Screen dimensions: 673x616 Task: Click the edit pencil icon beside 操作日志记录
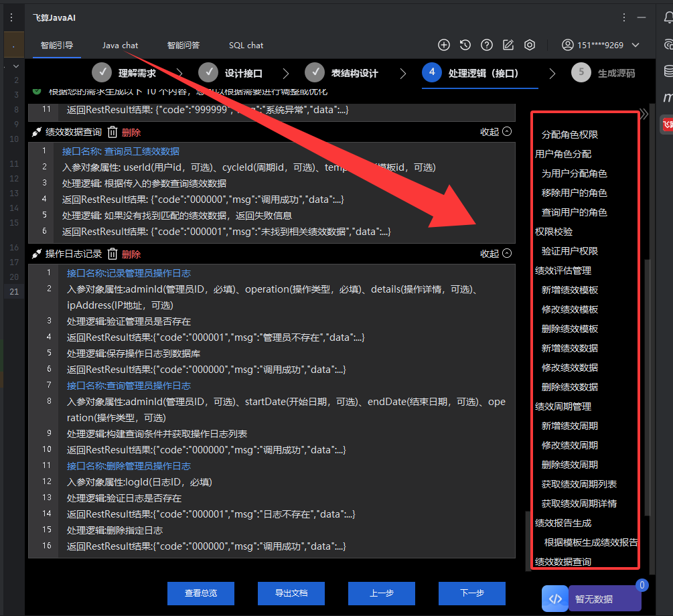tap(37, 254)
